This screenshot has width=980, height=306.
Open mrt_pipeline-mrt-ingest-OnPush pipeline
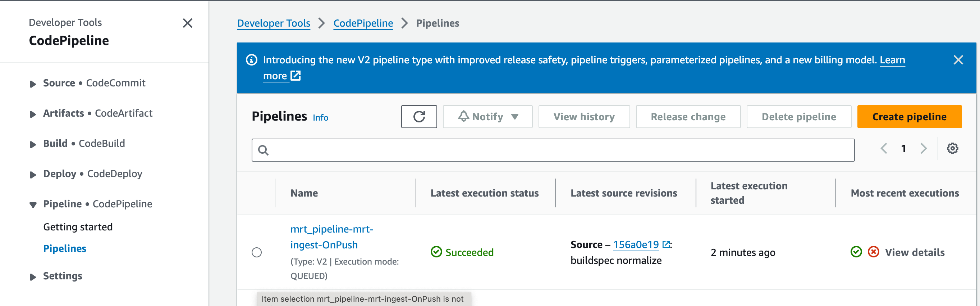332,237
